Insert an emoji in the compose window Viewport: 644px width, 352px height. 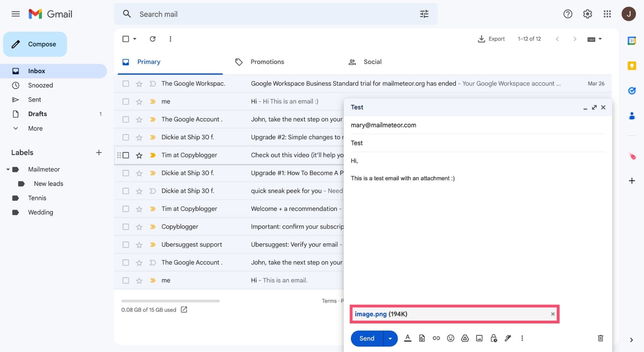450,338
